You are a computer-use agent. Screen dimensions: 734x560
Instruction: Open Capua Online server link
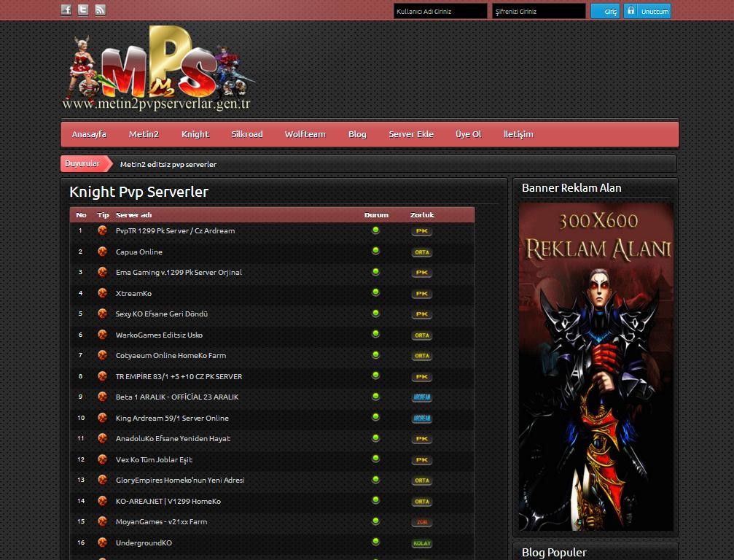coord(139,252)
